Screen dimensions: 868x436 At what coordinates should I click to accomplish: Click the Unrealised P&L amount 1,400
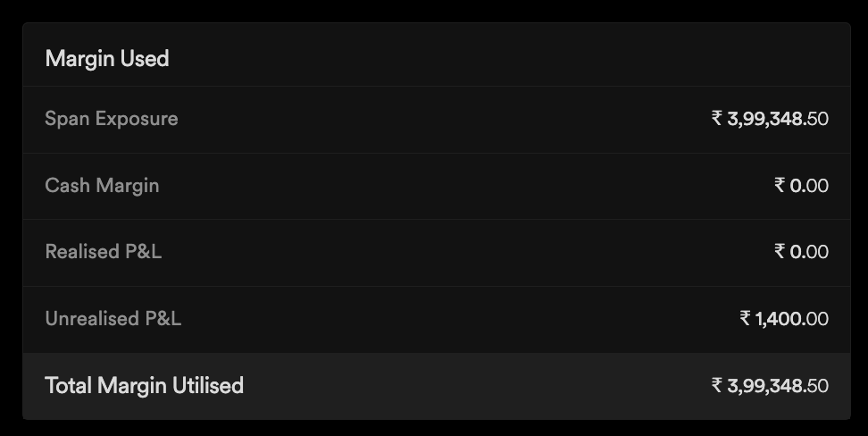pos(779,319)
